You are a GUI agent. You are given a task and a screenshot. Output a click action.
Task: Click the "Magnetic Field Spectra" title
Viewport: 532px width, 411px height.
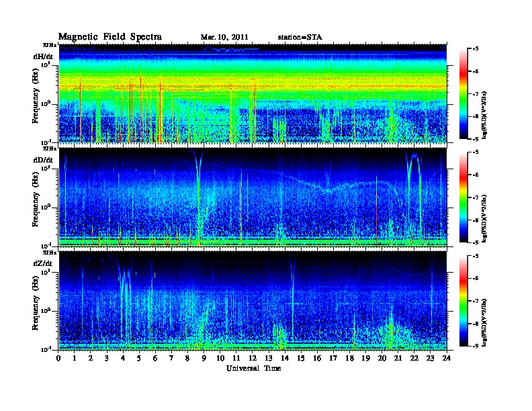tap(110, 37)
